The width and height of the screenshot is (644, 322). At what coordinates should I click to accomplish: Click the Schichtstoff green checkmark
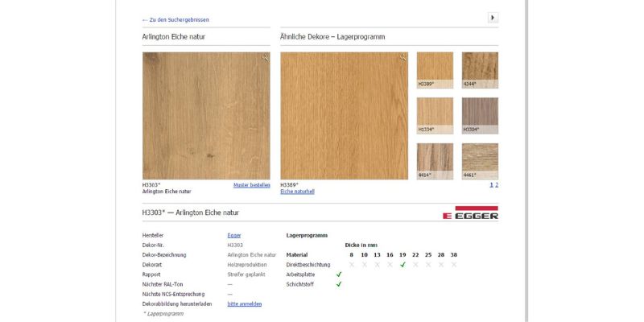(339, 284)
